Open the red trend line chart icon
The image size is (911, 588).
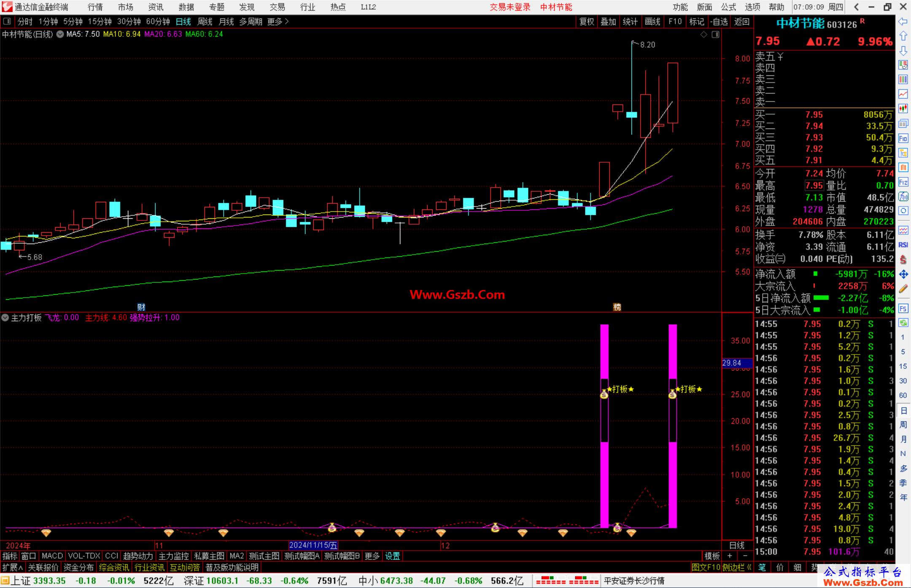coord(903,94)
